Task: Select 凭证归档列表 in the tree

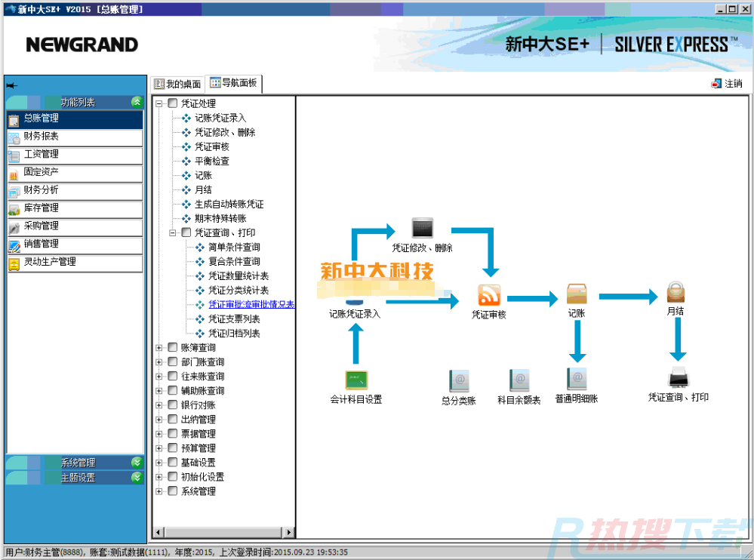Action: point(234,334)
